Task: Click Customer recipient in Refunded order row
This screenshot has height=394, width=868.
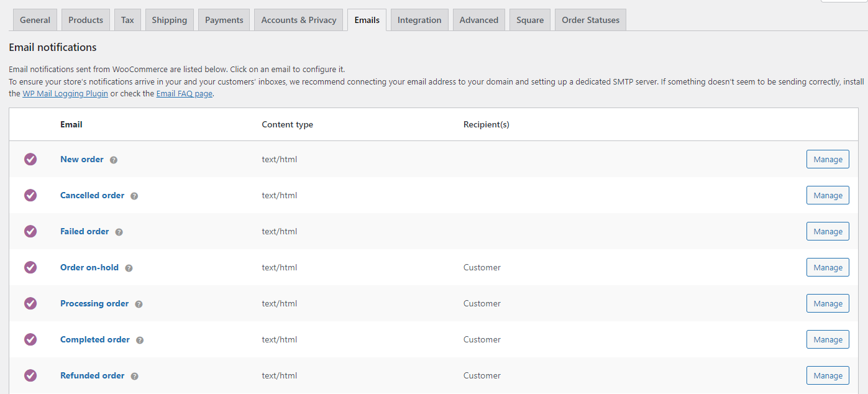Action: pyautogui.click(x=482, y=375)
